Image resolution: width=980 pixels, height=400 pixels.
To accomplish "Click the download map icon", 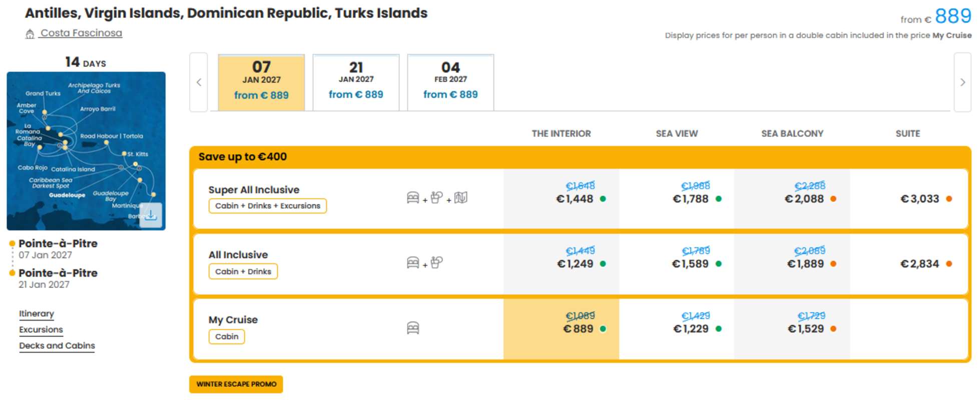I will tap(151, 215).
